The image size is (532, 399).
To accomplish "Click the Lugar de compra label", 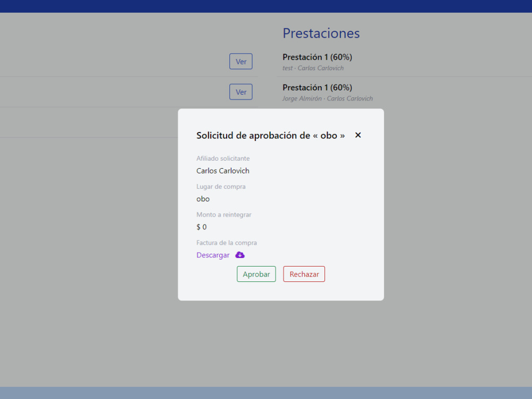I will 221,187.
